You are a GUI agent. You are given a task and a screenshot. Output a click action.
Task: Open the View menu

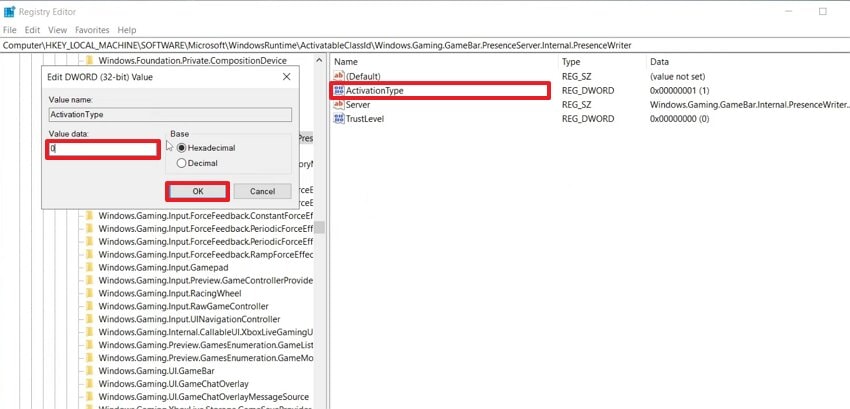[57, 30]
